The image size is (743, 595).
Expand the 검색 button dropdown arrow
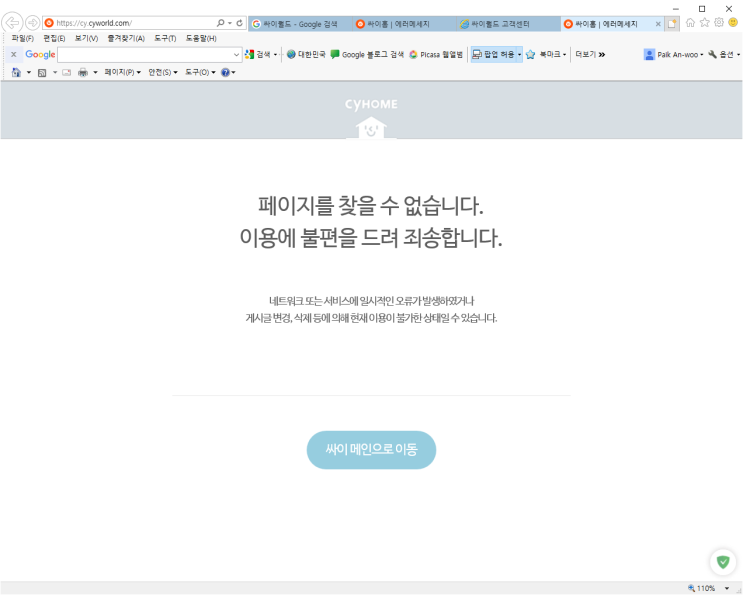point(275,54)
